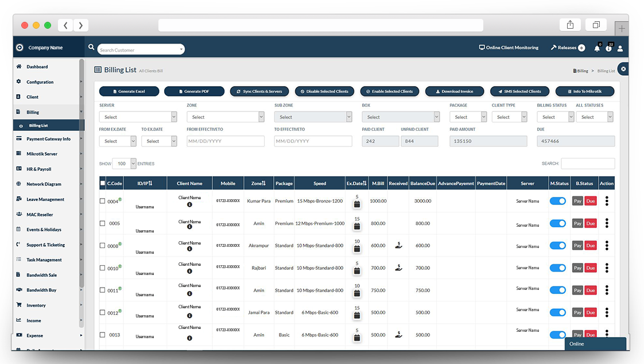Click the info icon showing 22 alerts

[608, 48]
